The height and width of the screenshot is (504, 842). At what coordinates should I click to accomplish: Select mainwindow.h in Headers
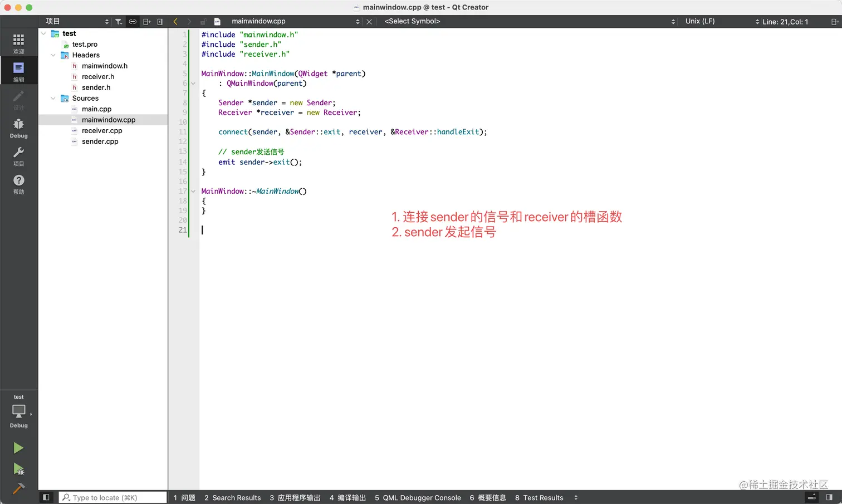105,66
